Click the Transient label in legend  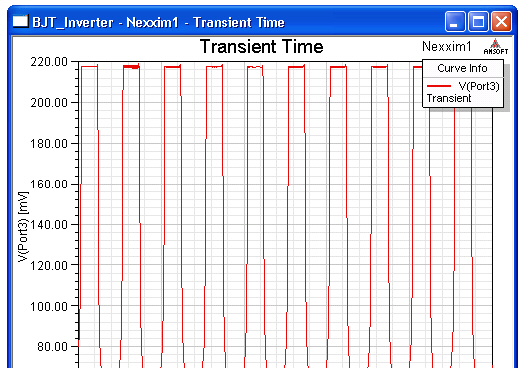point(449,98)
